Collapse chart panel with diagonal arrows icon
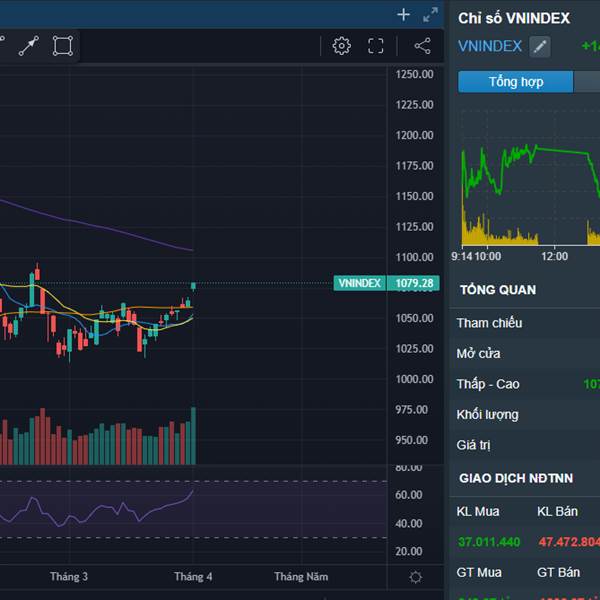The image size is (600, 600). click(x=430, y=15)
